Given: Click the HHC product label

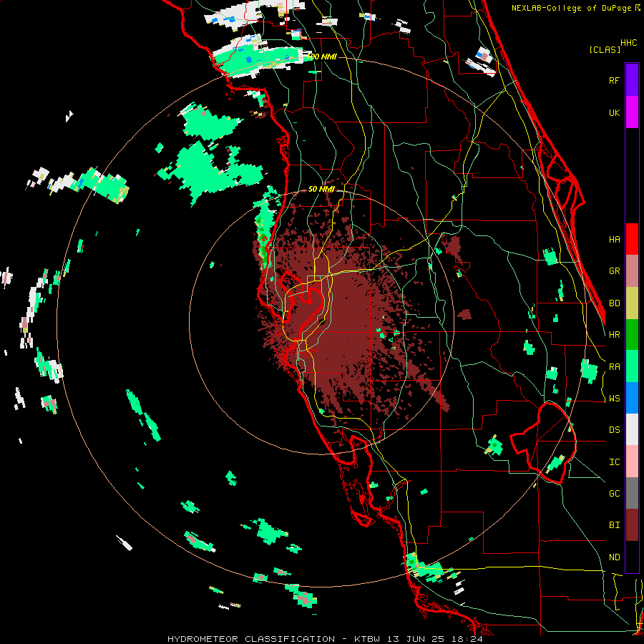Looking at the screenshot, I should [x=629, y=43].
